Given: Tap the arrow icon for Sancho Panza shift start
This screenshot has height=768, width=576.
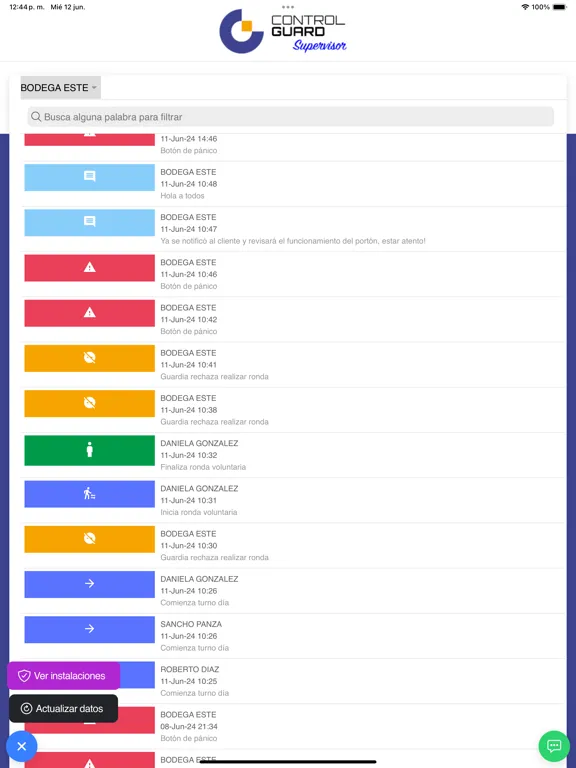Looking at the screenshot, I should click(x=90, y=629).
